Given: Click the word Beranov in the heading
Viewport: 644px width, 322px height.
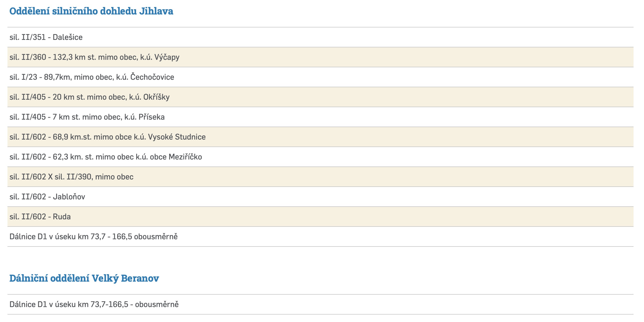Looking at the screenshot, I should (x=140, y=278).
